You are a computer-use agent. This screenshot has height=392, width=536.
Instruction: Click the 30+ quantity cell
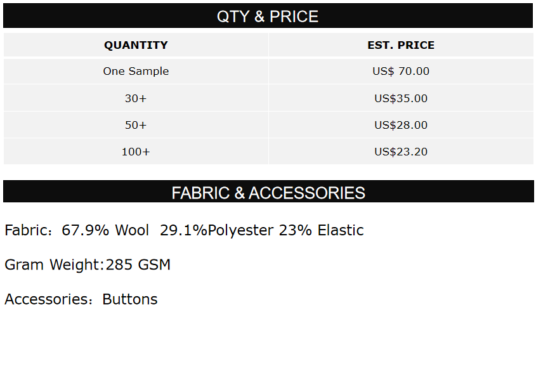coord(136,99)
